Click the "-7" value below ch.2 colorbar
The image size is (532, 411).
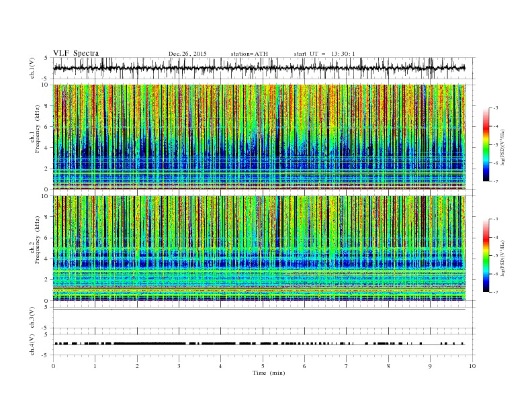pyautogui.click(x=495, y=292)
